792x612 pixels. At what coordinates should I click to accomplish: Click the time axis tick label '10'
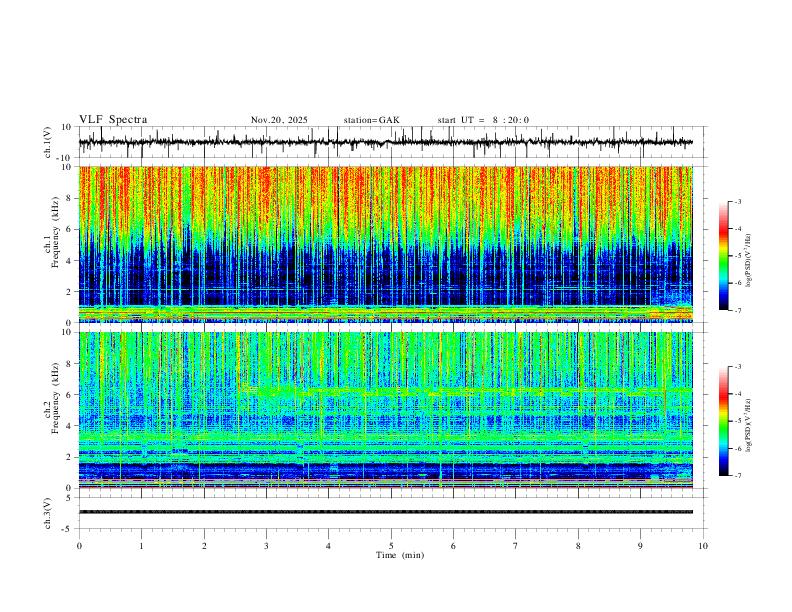click(703, 546)
